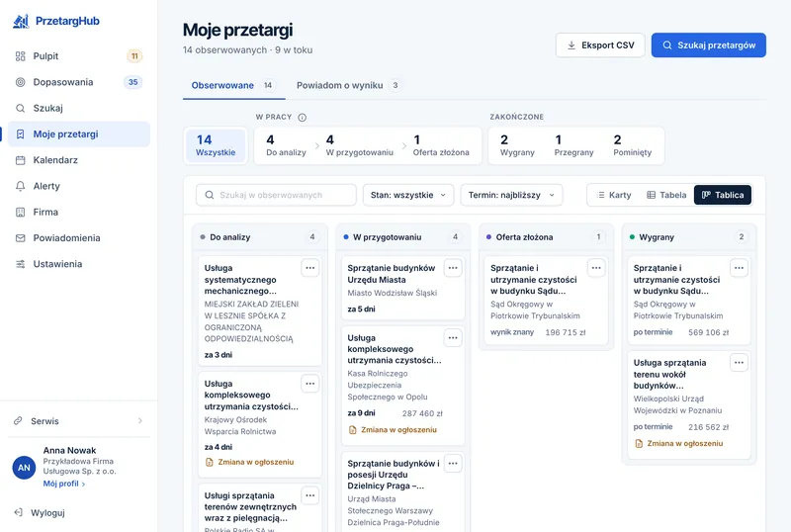Open menu for Usługa systematycznego mechanicznego card
This screenshot has height=532, width=791.
(x=310, y=268)
